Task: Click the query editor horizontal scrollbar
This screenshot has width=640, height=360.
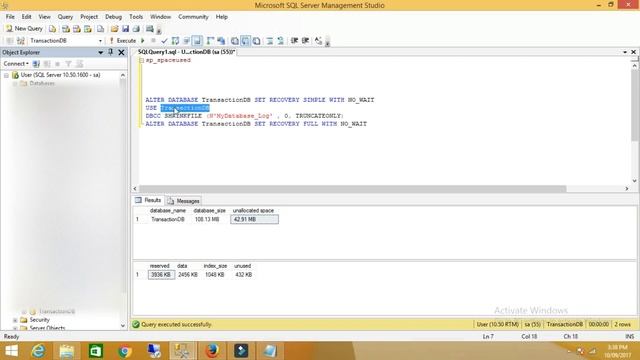Action: coord(352,189)
